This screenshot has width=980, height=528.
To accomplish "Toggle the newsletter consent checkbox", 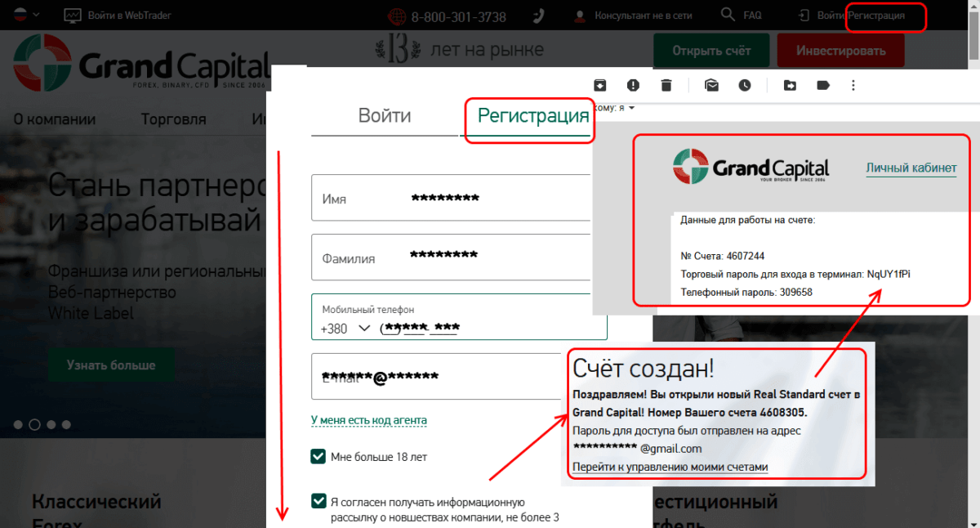I will coord(318,501).
